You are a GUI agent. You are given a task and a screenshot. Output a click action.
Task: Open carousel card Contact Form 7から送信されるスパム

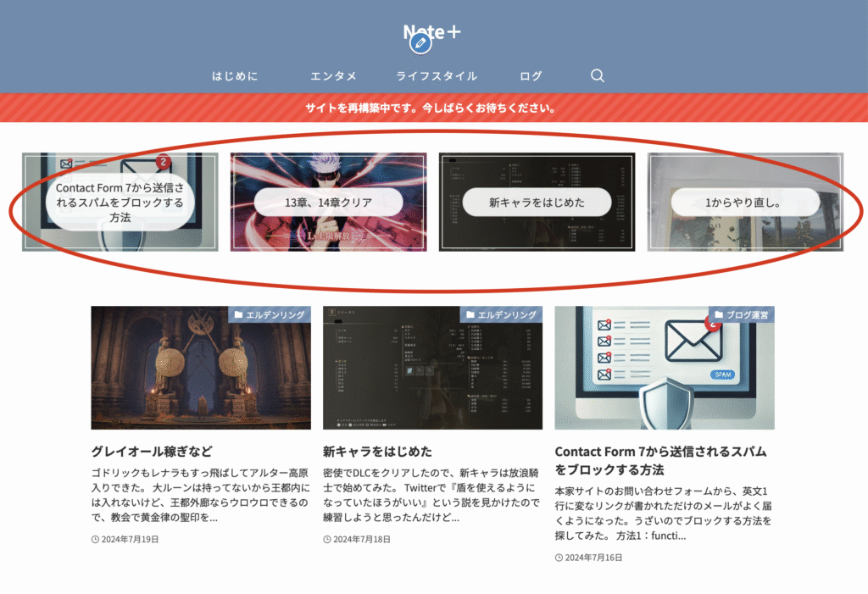120,202
